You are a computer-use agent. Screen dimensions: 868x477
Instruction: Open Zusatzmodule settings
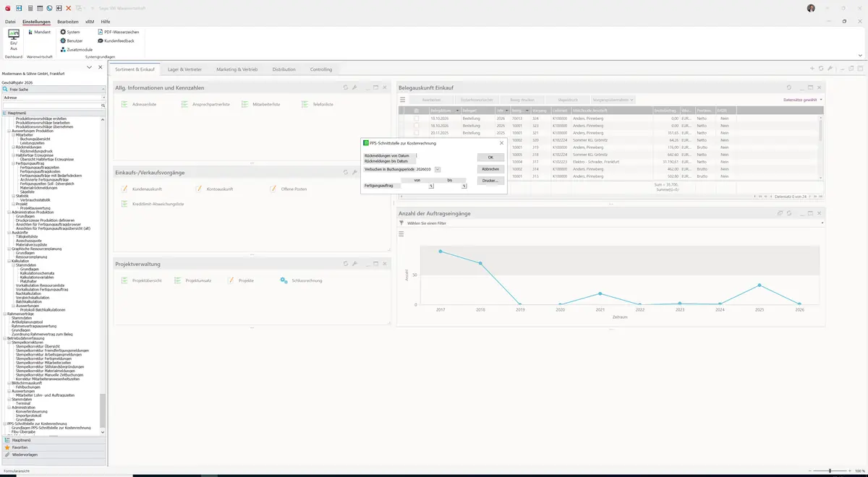pyautogui.click(x=76, y=50)
